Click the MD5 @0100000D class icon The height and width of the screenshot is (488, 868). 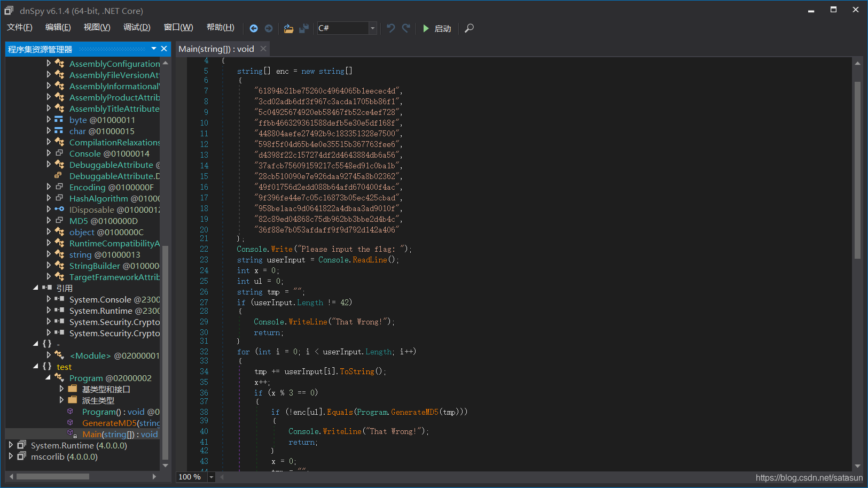click(x=59, y=221)
